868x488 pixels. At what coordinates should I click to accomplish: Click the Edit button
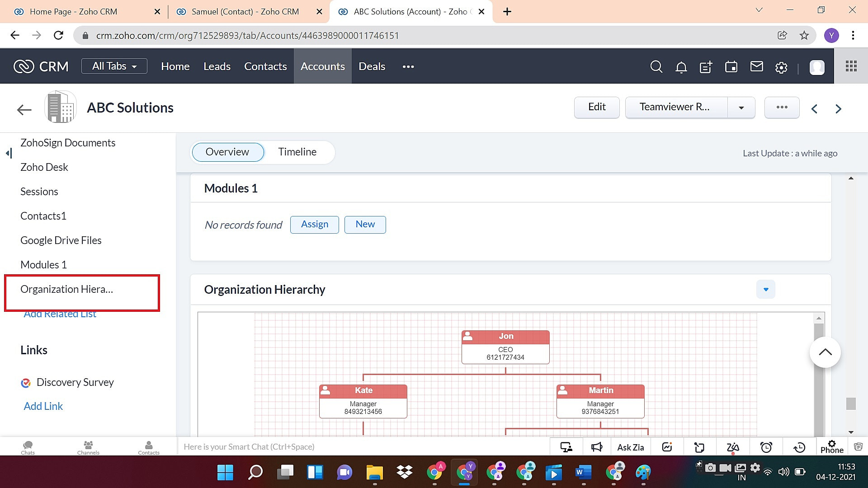[596, 107]
